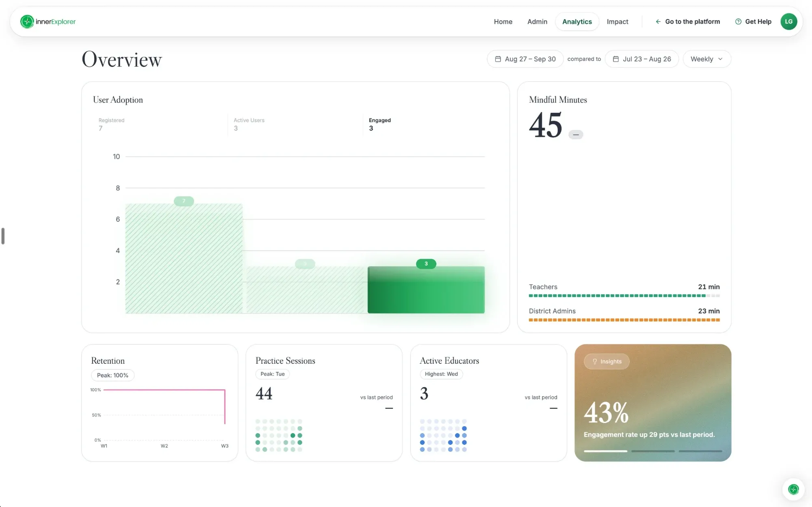Click the lightbulb icon on Insights badge
This screenshot has width=812, height=507.
pyautogui.click(x=595, y=361)
